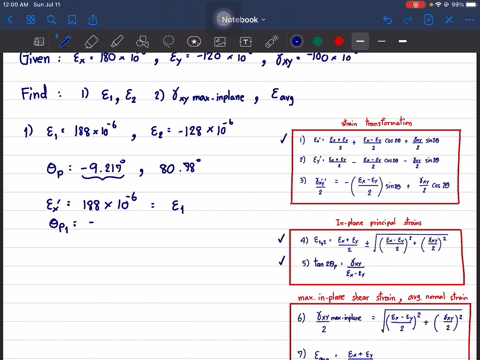Image resolution: width=480 pixels, height=360 pixels.
Task: Add a new page to the notebook
Action: click(x=428, y=20)
